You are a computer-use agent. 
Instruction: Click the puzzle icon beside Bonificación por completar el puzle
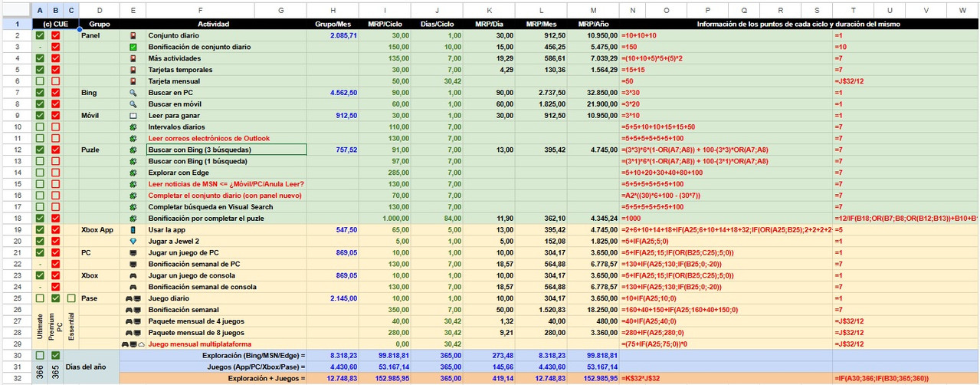coord(133,219)
